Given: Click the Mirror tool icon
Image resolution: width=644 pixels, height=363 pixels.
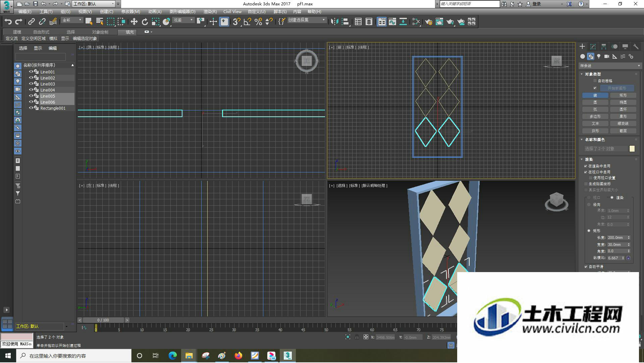Looking at the screenshot, I should pyautogui.click(x=334, y=22).
